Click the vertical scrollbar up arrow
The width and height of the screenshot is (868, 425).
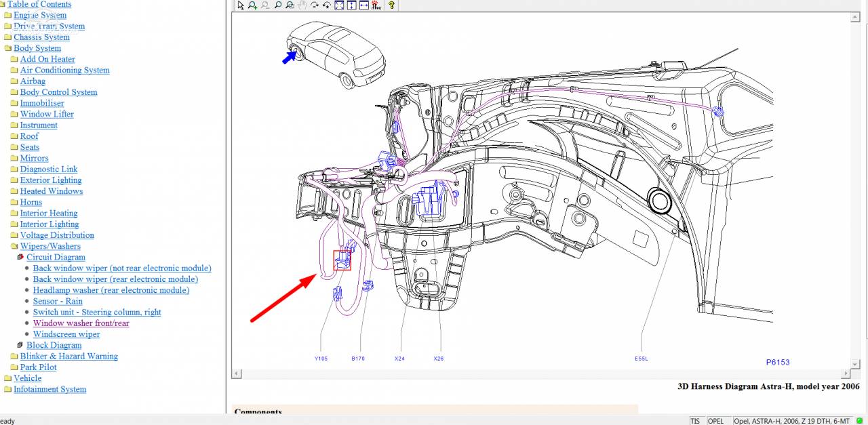pyautogui.click(x=855, y=16)
